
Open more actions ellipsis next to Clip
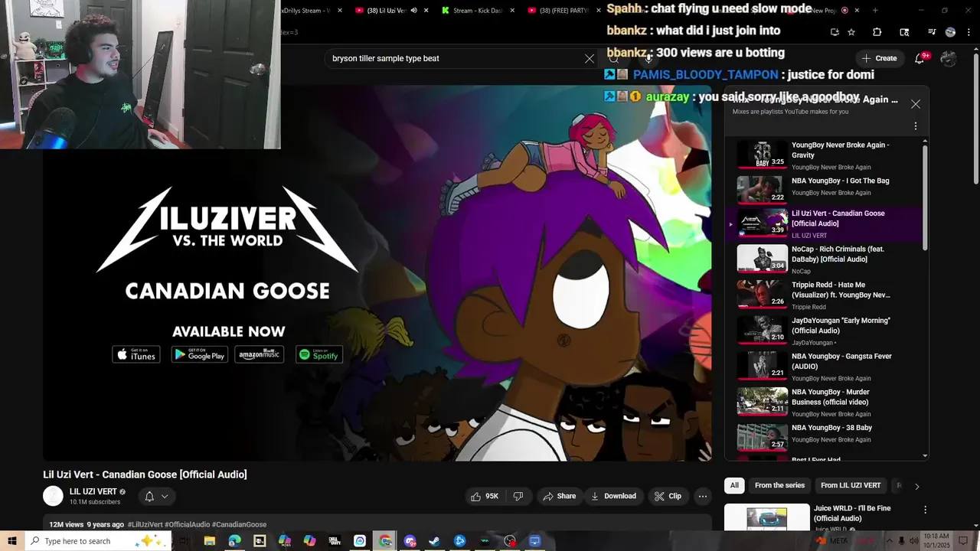pyautogui.click(x=703, y=496)
